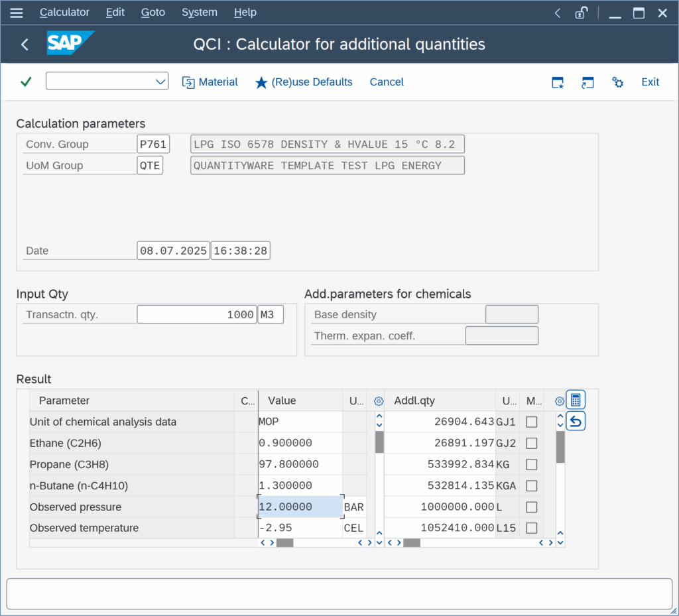The width and height of the screenshot is (679, 616).
Task: Minimize the SAP window
Action: 615,17
